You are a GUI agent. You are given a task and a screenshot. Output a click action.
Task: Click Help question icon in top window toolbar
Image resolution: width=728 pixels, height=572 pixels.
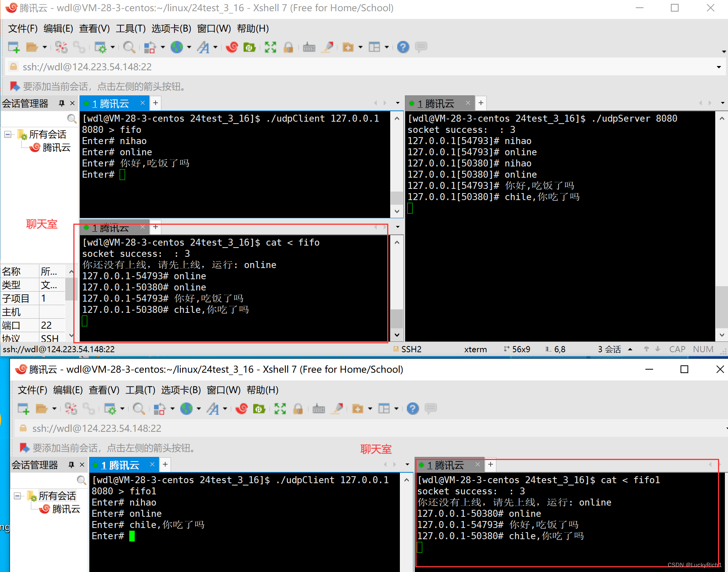[403, 47]
